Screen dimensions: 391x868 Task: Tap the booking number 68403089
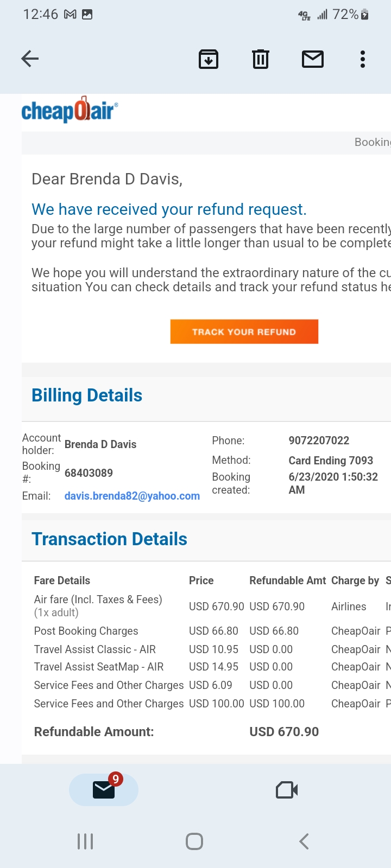[89, 473]
